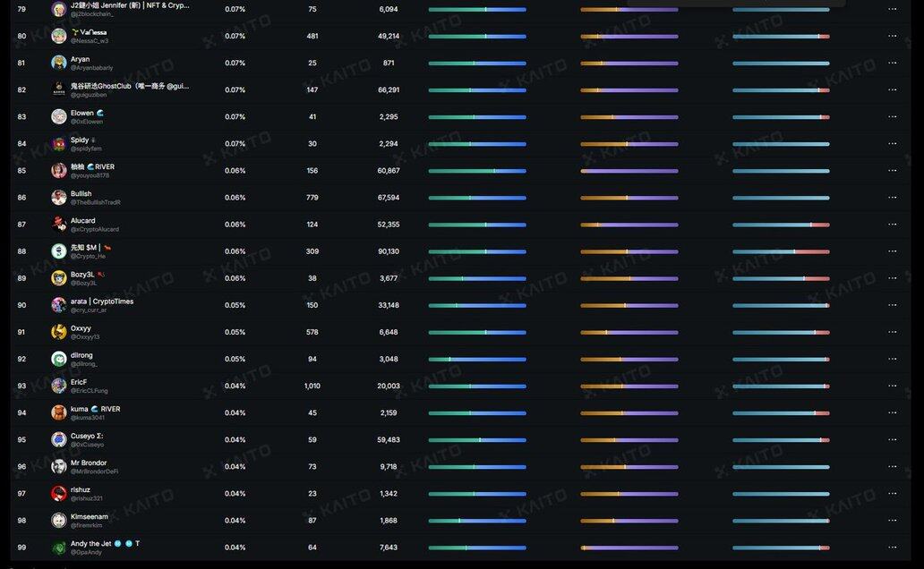Click the avatar next to Bozy3L
Viewport: 924px width, 569px height.
pos(59,278)
